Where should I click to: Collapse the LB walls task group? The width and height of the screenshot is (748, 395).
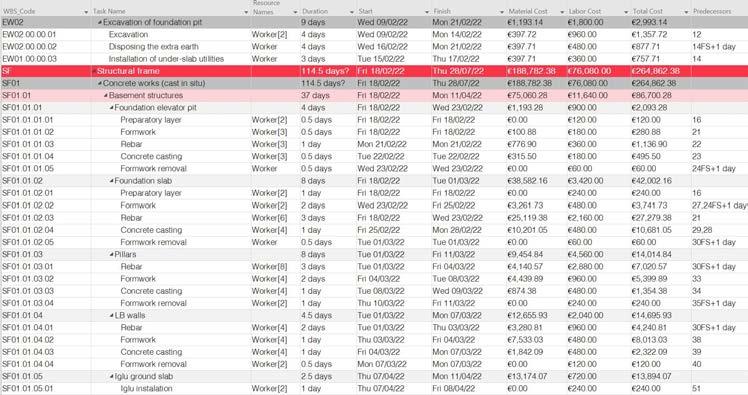pyautogui.click(x=112, y=316)
